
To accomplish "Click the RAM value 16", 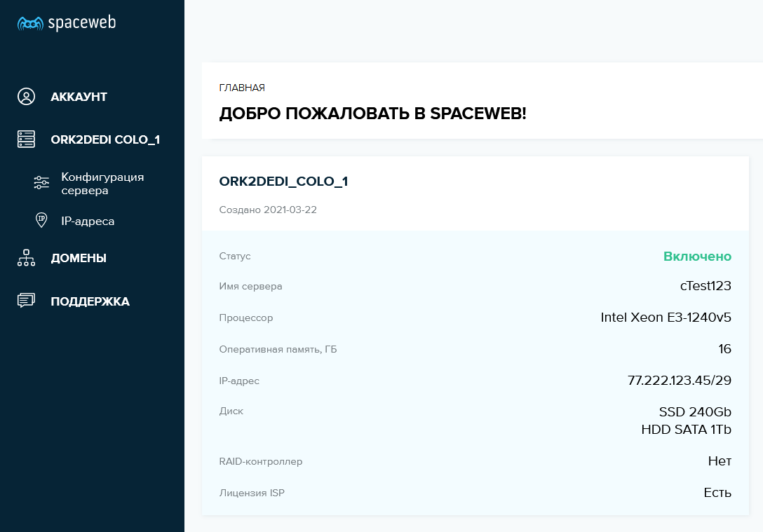I will pyautogui.click(x=725, y=349).
